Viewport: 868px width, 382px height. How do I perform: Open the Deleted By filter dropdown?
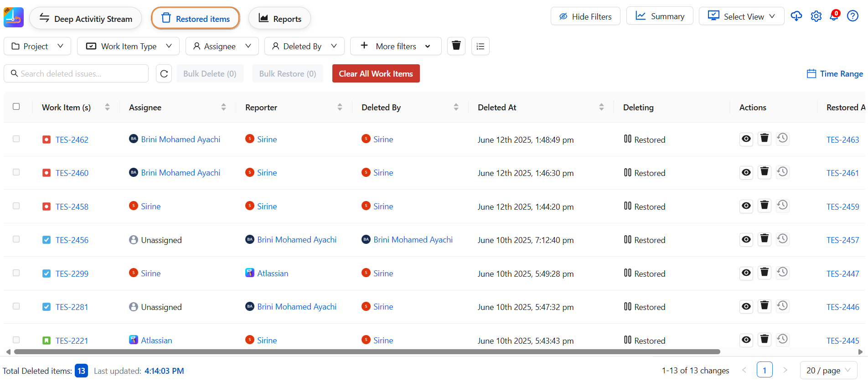coord(304,46)
